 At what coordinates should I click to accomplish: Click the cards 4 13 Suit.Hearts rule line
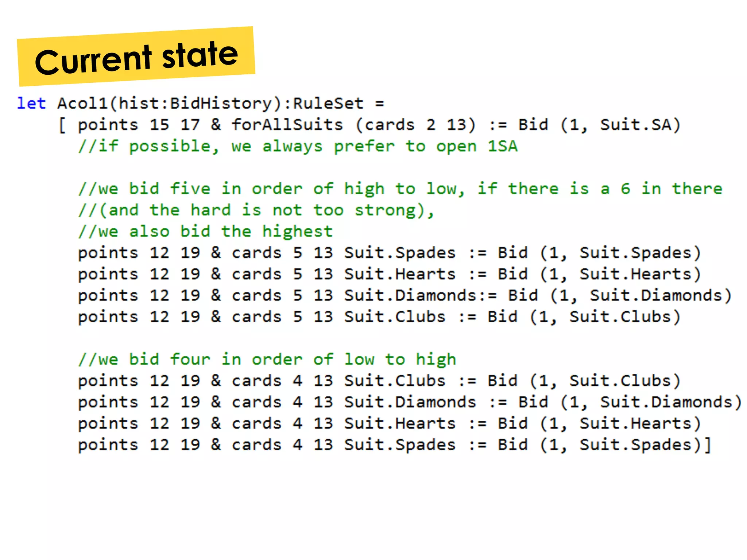click(x=389, y=424)
